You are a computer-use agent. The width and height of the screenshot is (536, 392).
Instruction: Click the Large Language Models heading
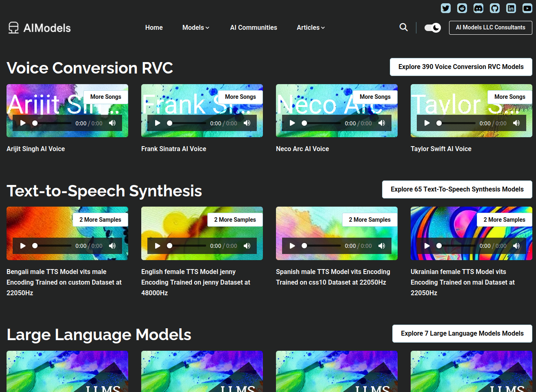(99, 335)
